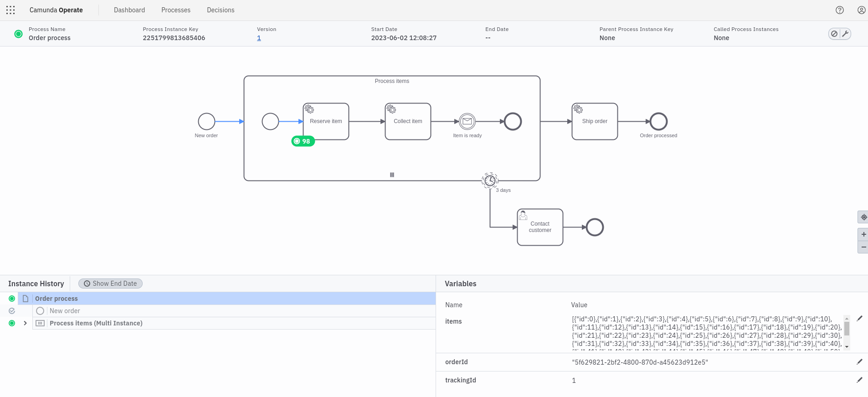Click the items value scrollbar
The image size is (868, 397).
tap(847, 328)
